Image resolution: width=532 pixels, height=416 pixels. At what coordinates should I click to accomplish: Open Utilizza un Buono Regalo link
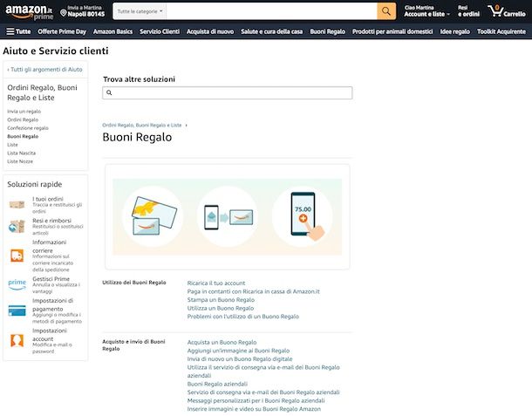click(x=221, y=308)
